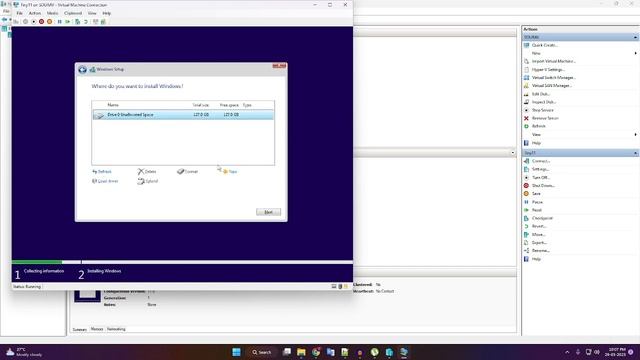Click the Delete link in Windows Setup
This screenshot has width=640, height=360.
[x=147, y=171]
